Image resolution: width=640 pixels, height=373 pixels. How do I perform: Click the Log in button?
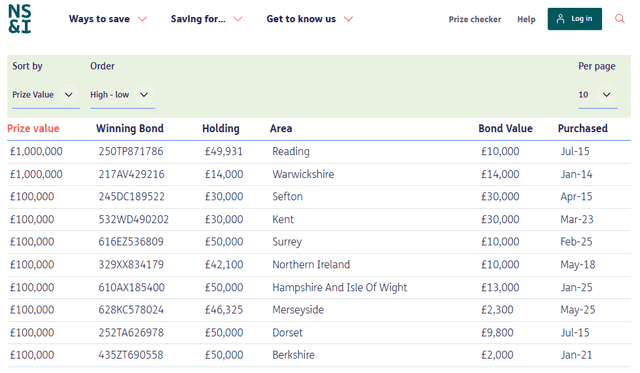click(x=574, y=19)
